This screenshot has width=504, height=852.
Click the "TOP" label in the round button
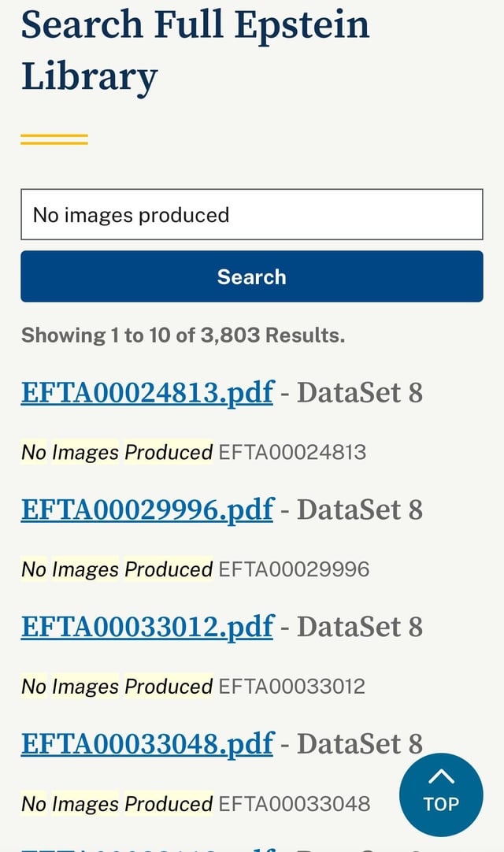(x=441, y=804)
